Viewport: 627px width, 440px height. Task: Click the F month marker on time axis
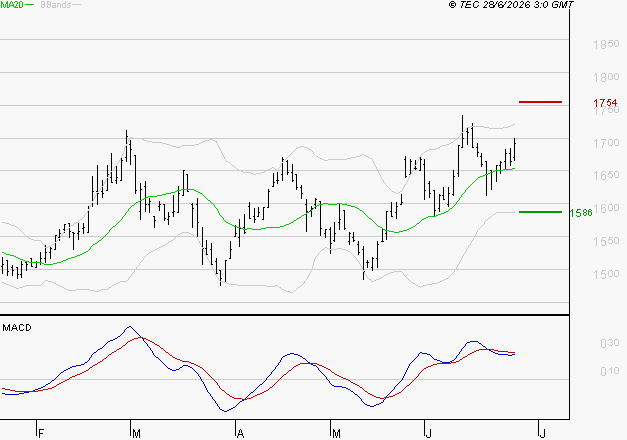(x=40, y=433)
